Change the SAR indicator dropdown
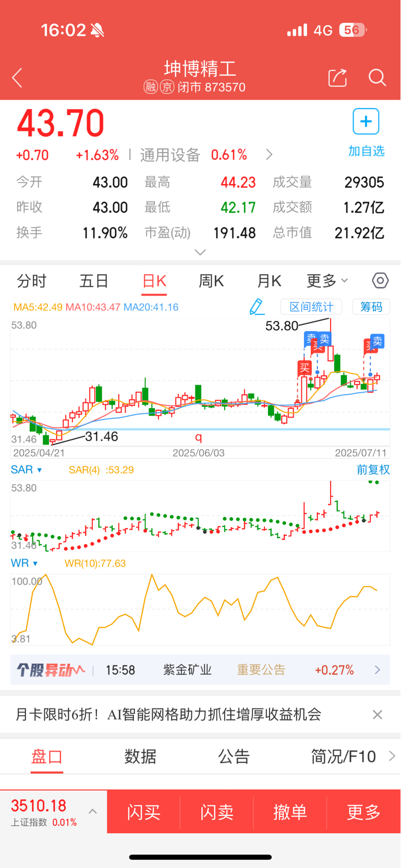This screenshot has height=868, width=401. [x=26, y=470]
